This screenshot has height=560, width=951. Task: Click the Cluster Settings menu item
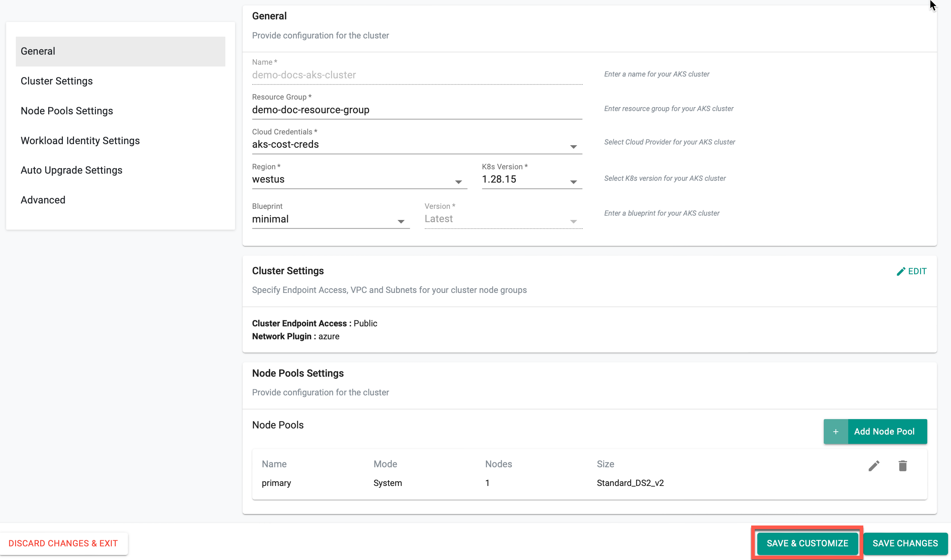[x=57, y=81]
